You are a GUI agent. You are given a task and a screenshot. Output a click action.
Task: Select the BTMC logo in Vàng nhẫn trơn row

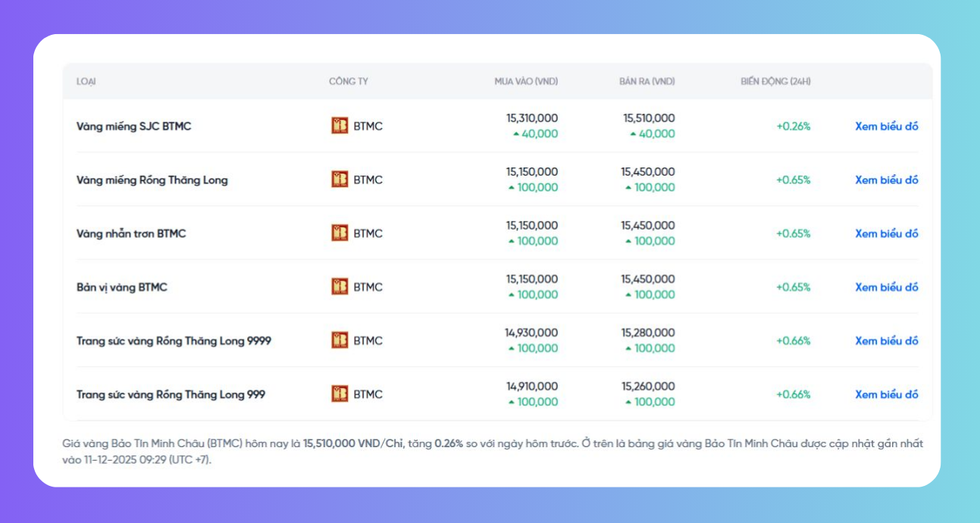click(340, 233)
